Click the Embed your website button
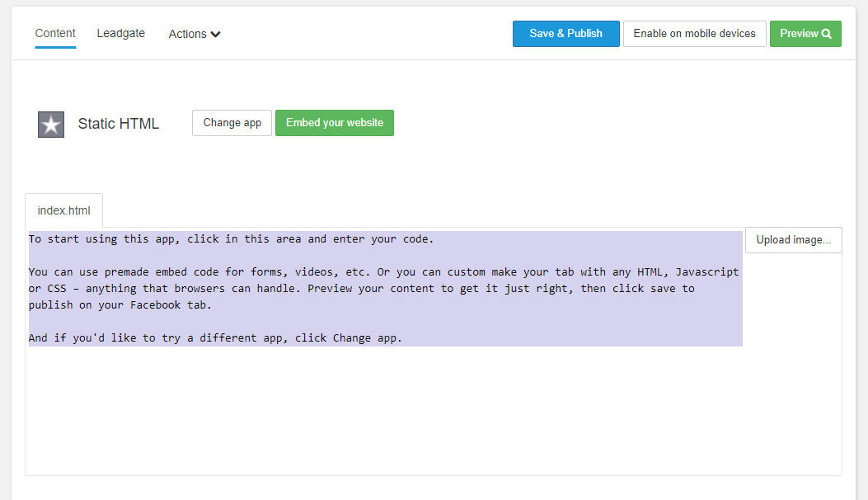The height and width of the screenshot is (500, 868). click(x=335, y=123)
